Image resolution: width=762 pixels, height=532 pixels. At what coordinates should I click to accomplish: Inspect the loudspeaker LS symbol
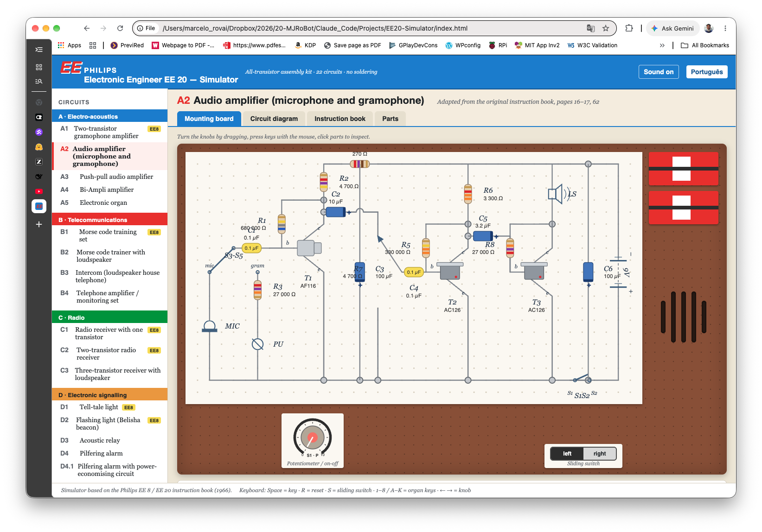556,194
